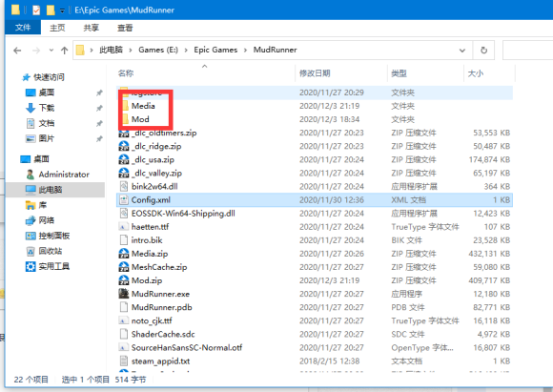Select the MudRunner.exe application icon
Image resolution: width=553 pixels, height=392 pixels.
[124, 294]
